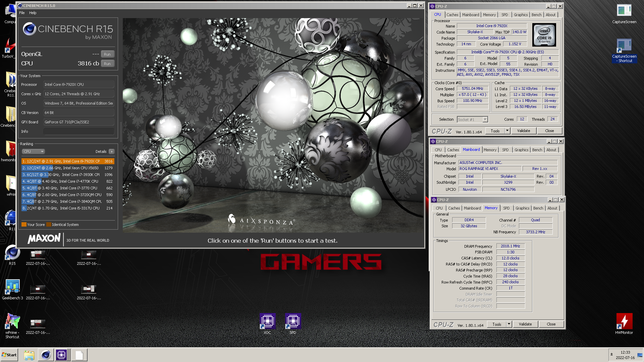Select the Core i7-4770K ranking row

coord(68,181)
